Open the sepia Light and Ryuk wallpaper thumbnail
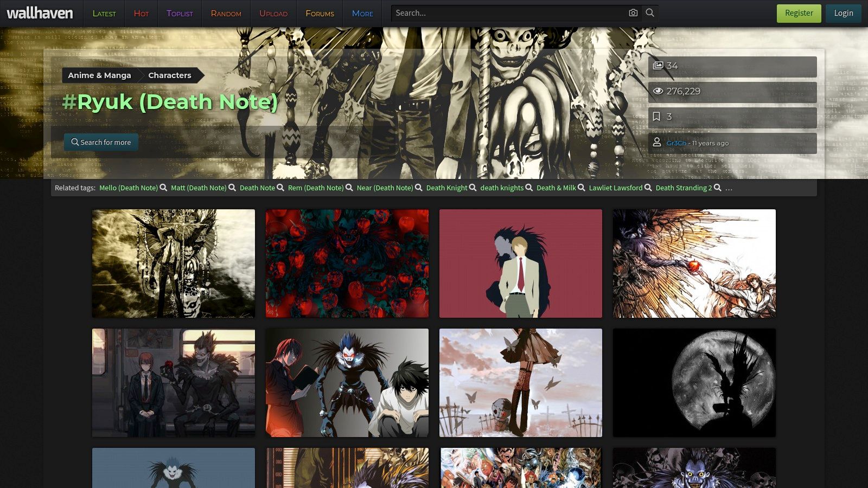The width and height of the screenshot is (868, 488). click(x=174, y=264)
